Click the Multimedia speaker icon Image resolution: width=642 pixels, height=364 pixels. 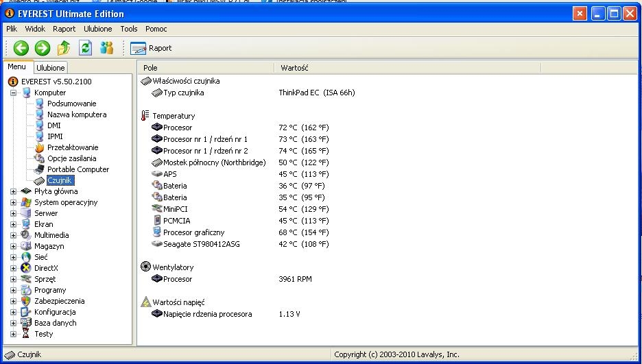(x=26, y=235)
